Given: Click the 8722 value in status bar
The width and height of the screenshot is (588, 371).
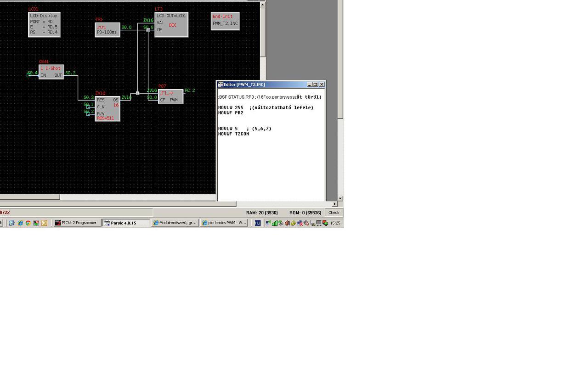Looking at the screenshot, I should tap(5, 213).
